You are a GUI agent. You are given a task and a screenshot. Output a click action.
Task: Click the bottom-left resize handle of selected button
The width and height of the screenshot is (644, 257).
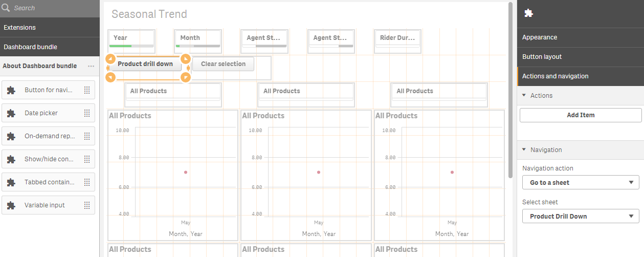110,77
